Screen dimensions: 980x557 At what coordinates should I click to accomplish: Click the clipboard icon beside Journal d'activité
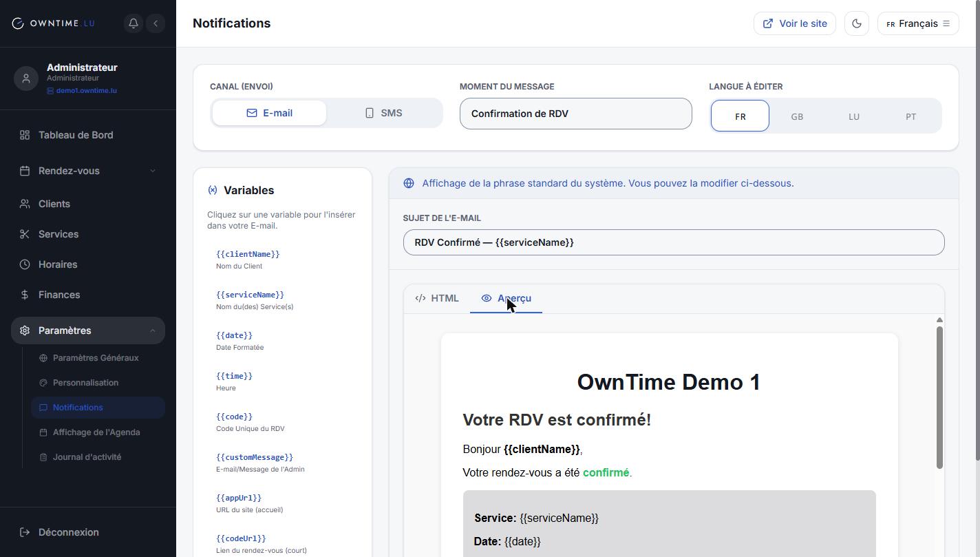[x=43, y=457]
